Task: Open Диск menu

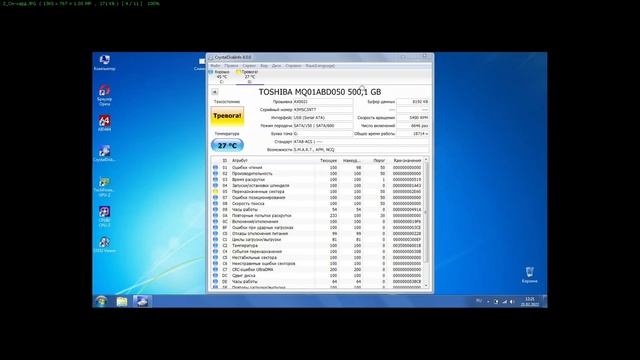Action: pos(276,66)
